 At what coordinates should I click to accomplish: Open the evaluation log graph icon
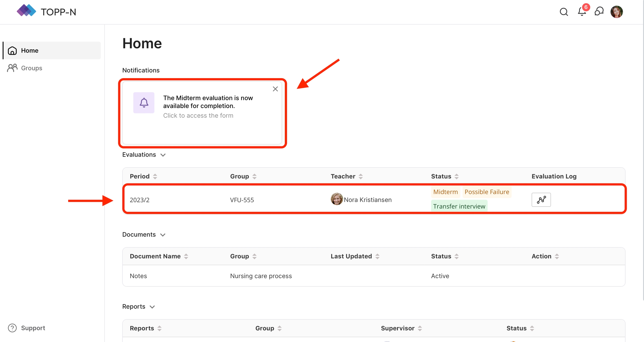point(541,200)
